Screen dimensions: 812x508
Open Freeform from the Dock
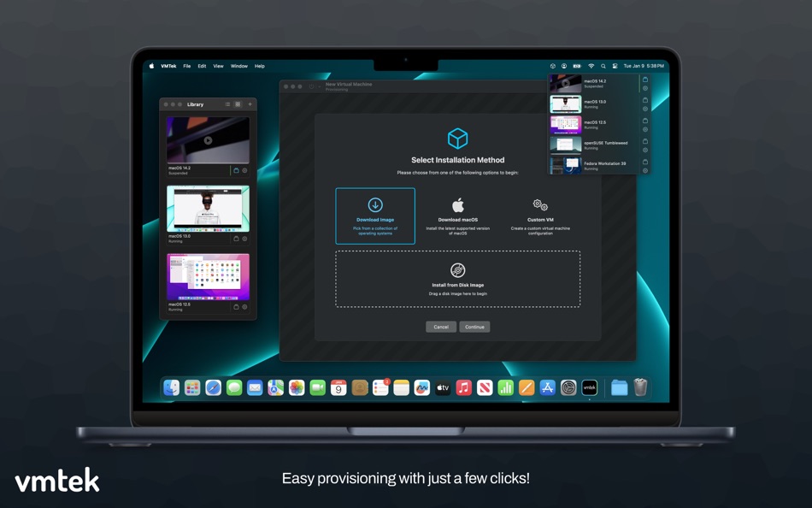(422, 387)
